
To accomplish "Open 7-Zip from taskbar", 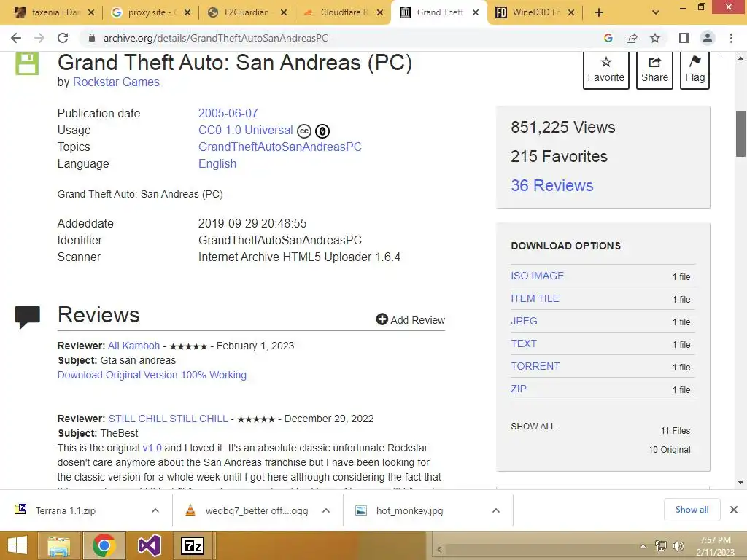I will click(x=193, y=545).
